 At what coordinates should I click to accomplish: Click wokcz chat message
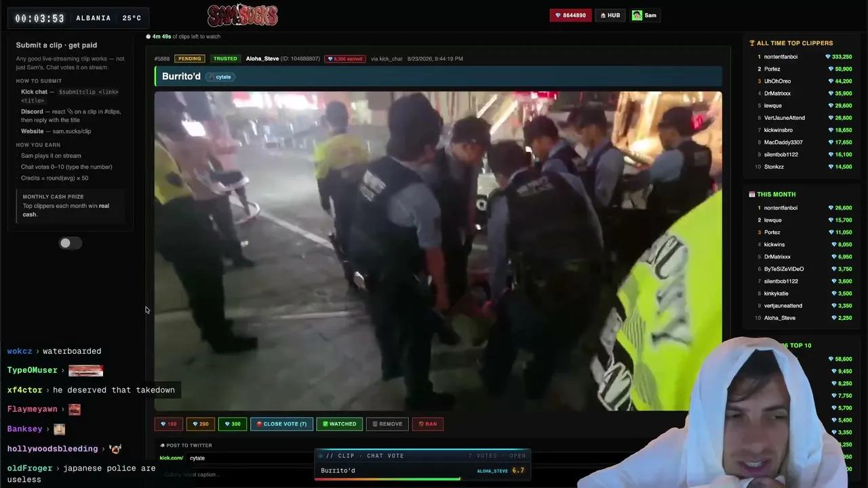point(54,351)
